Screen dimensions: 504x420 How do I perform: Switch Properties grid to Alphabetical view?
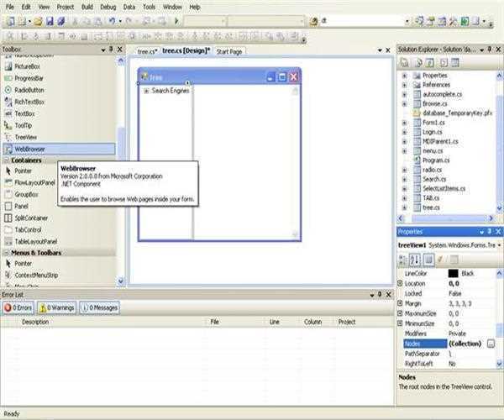[x=415, y=260]
